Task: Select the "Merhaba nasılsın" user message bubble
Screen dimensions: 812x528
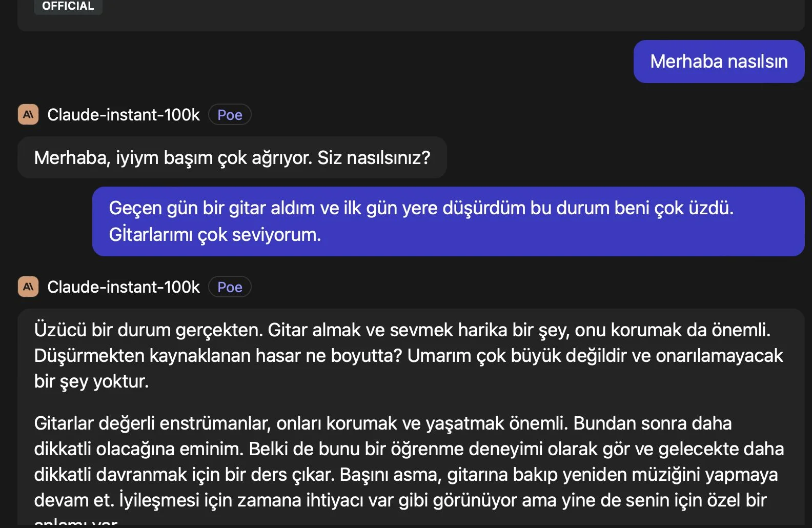Action: coord(719,62)
